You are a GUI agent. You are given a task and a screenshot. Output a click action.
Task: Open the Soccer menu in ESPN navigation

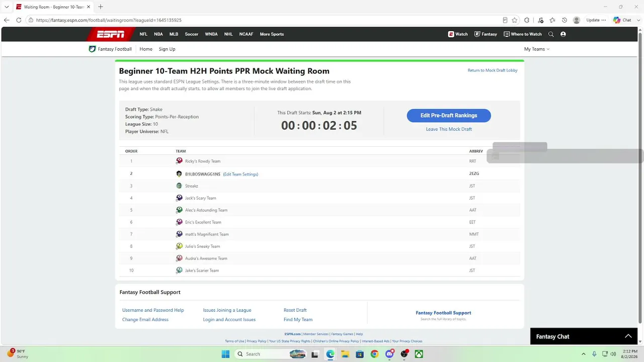[192, 34]
